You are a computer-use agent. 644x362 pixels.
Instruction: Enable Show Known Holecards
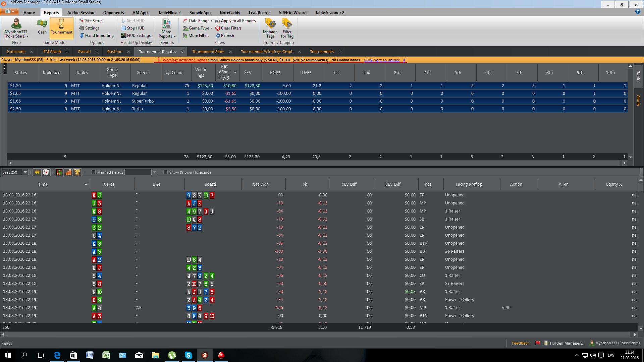click(x=165, y=172)
